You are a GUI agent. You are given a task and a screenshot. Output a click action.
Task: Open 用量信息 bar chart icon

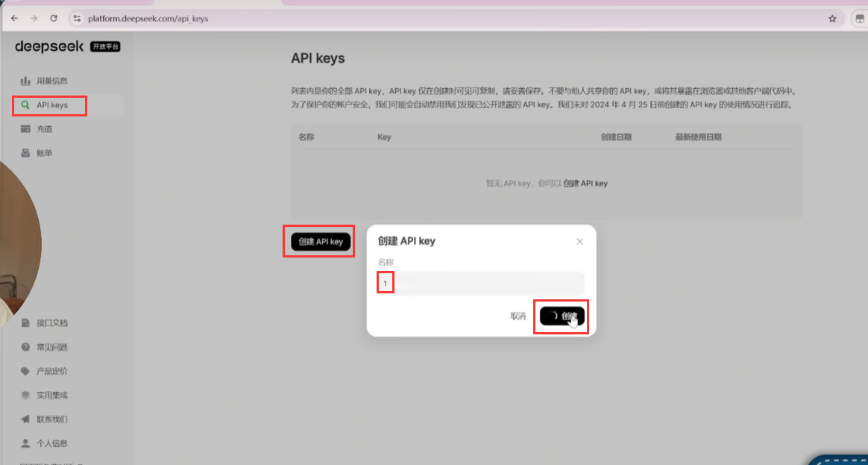(25, 81)
